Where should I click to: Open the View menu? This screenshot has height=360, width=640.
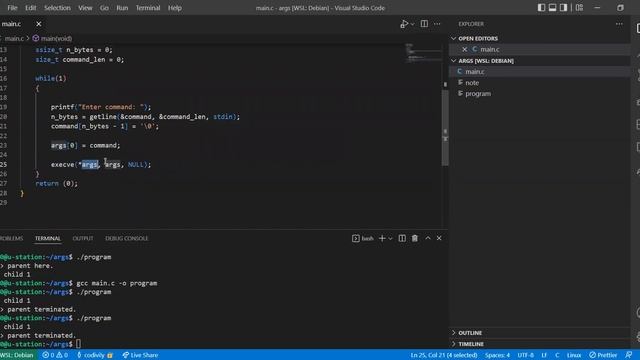85,8
